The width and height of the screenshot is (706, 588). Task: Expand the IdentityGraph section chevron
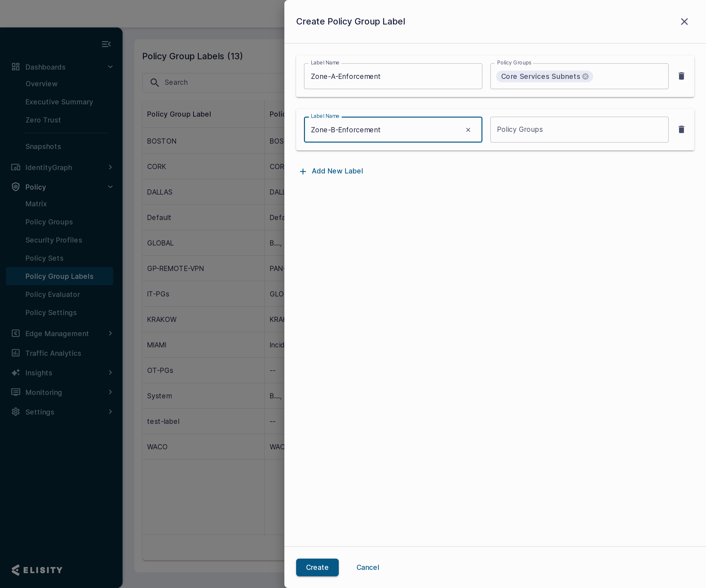pos(110,167)
